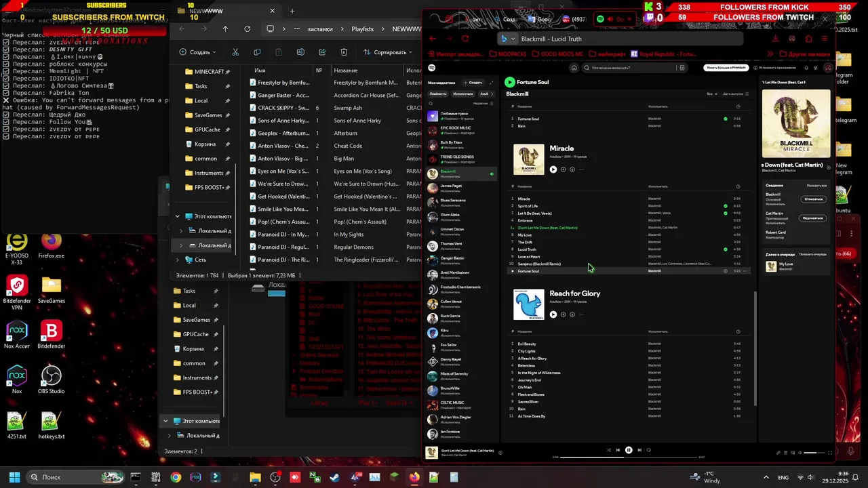The height and width of the screenshot is (488, 868).
Task: Open Spotify notifications bell
Action: coord(806,68)
